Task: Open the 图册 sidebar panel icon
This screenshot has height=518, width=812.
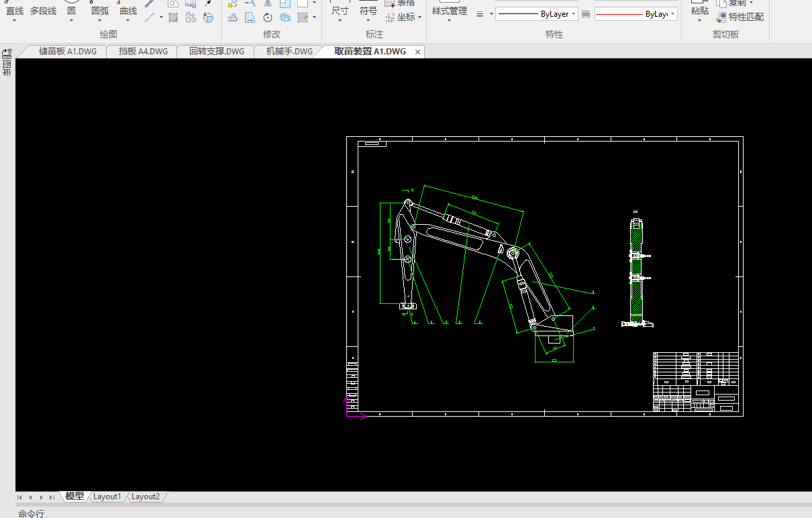Action: pos(7,62)
